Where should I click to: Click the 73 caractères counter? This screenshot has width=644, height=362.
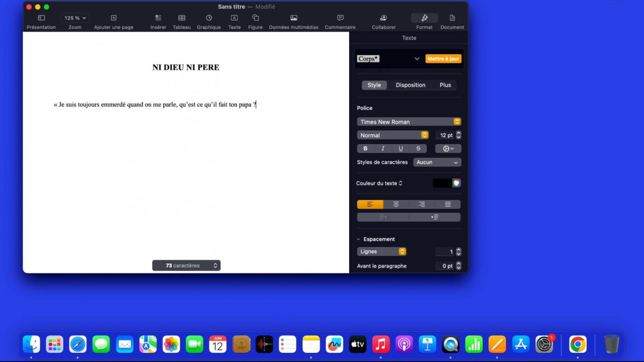186,265
